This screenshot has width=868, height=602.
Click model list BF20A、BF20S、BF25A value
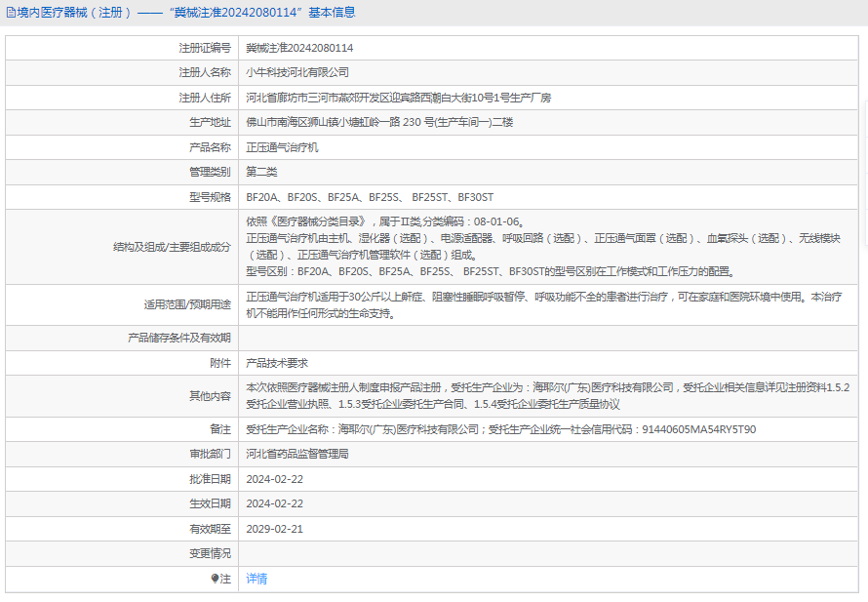point(370,197)
